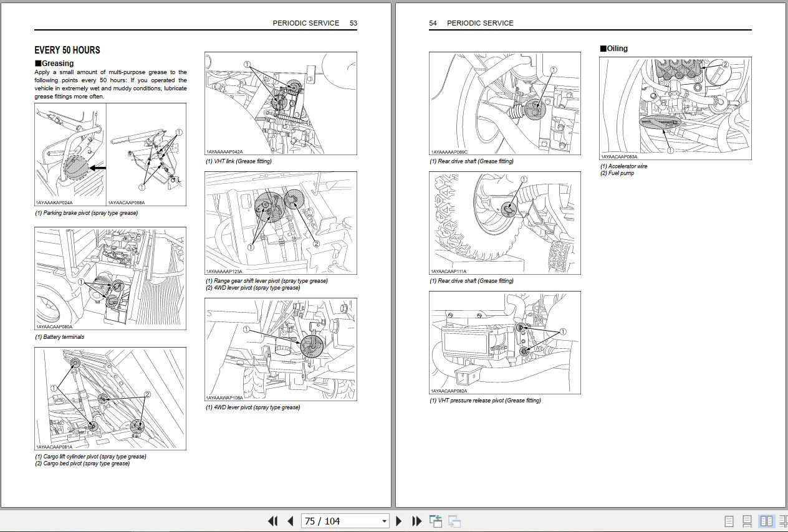Click caption '(2) Fuel pump'
Image resolution: width=788 pixels, height=532 pixels.
point(617,173)
